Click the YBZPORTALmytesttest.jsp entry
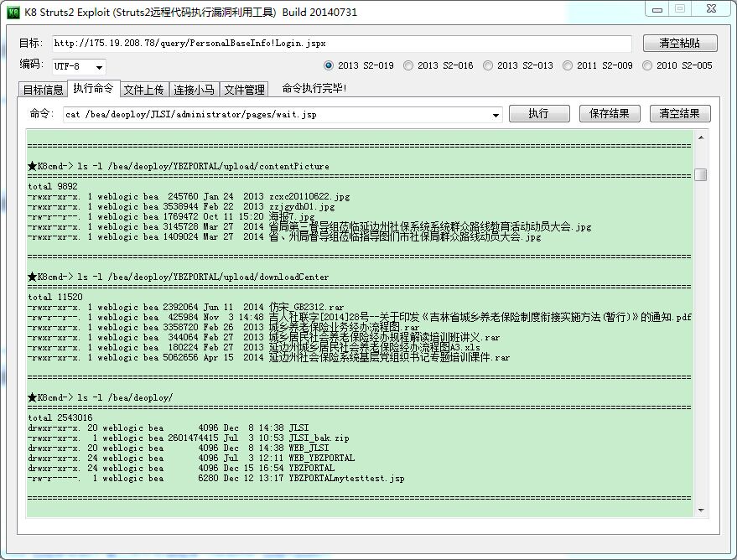This screenshot has height=560, width=737. (346, 478)
